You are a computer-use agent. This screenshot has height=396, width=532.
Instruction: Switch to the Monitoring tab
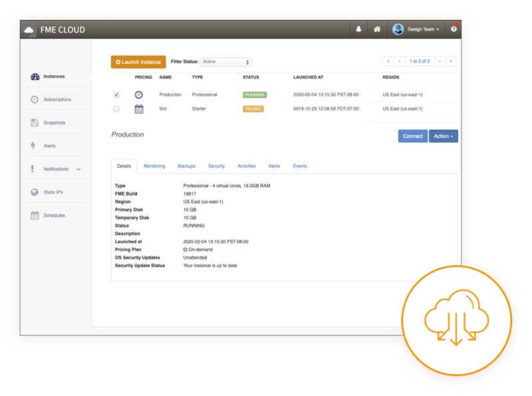[154, 166]
